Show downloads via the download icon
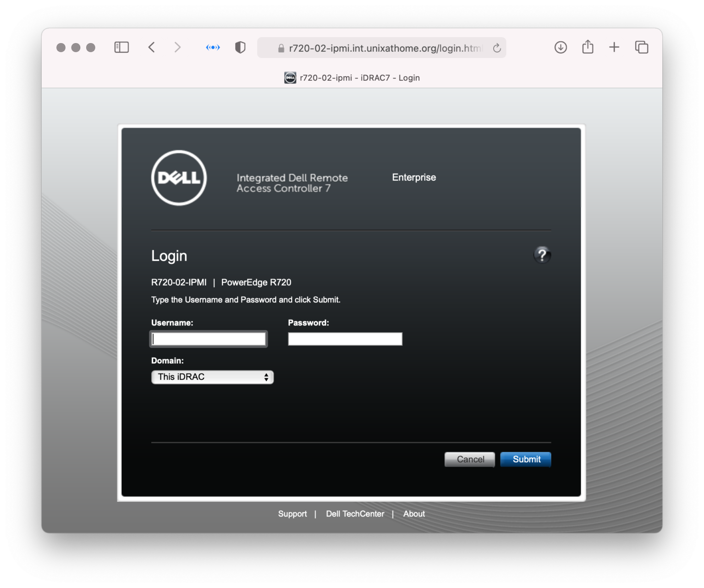Image resolution: width=704 pixels, height=588 pixels. click(x=561, y=47)
